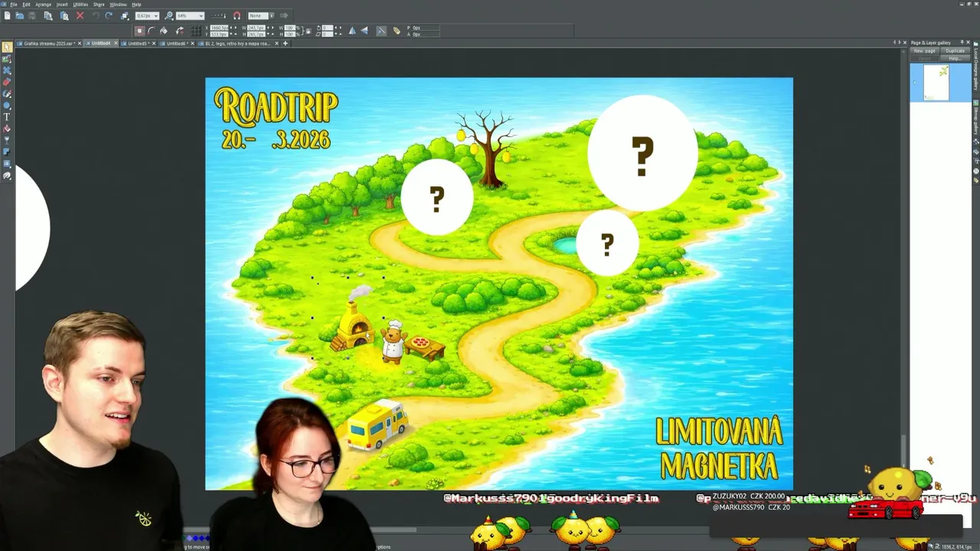980x551 pixels.
Task: Click the W width field
Action: tap(256, 28)
